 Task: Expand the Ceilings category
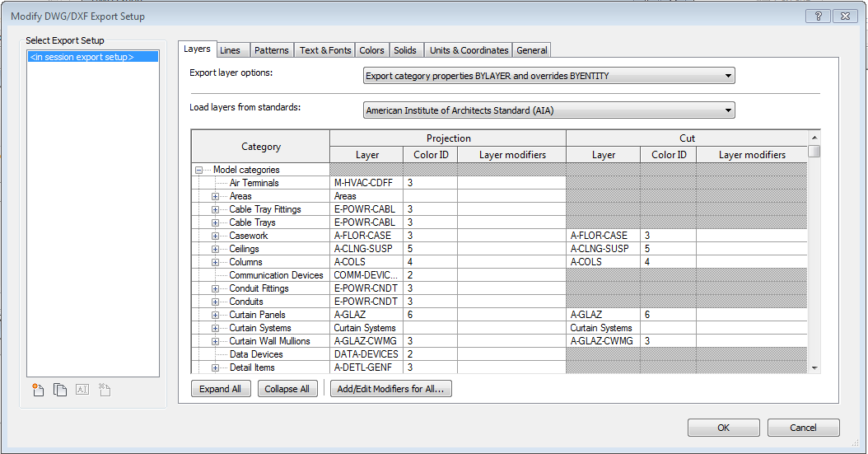[x=215, y=250]
